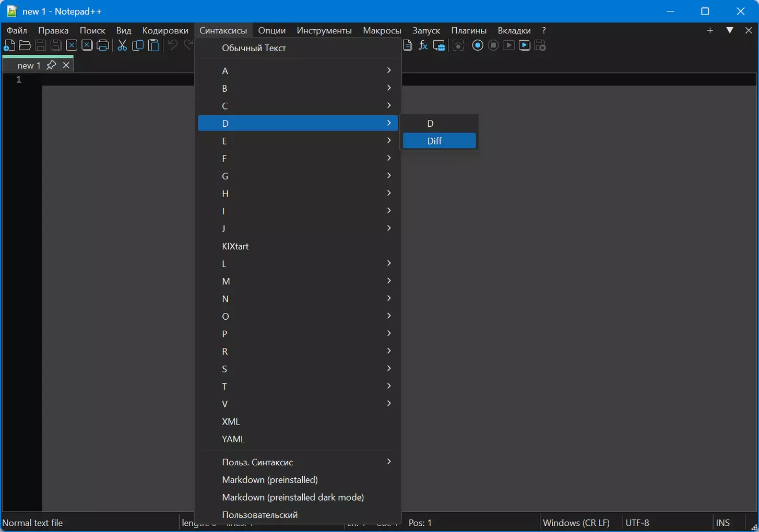759x532 pixels.
Task: Expand the J language group
Action: 298,228
